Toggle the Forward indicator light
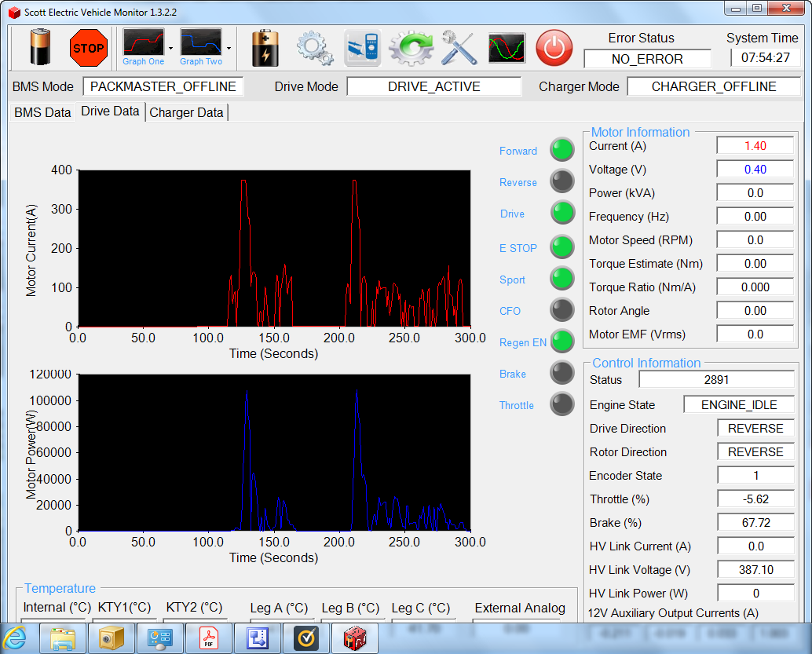812x654 pixels. click(x=562, y=149)
